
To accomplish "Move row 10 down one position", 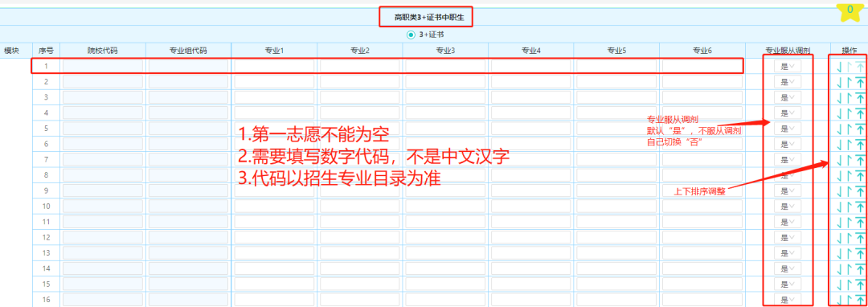I will pyautogui.click(x=839, y=207).
